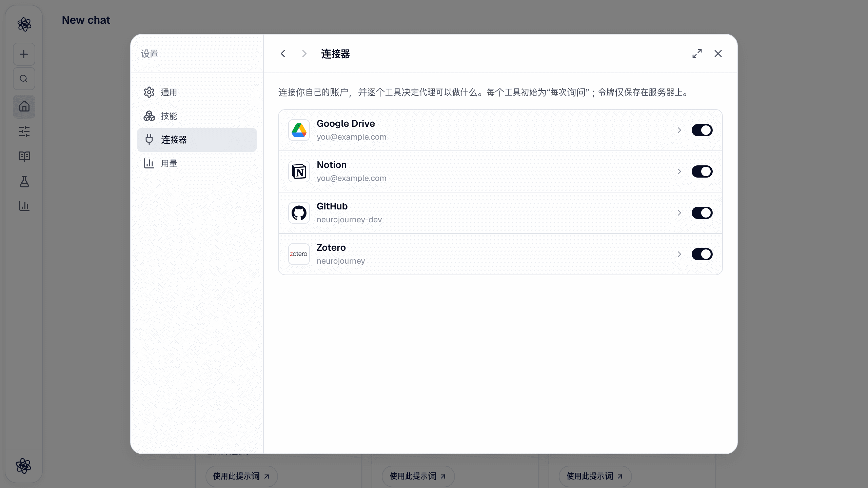The width and height of the screenshot is (868, 488).
Task: Click the New chat title
Action: (x=86, y=20)
